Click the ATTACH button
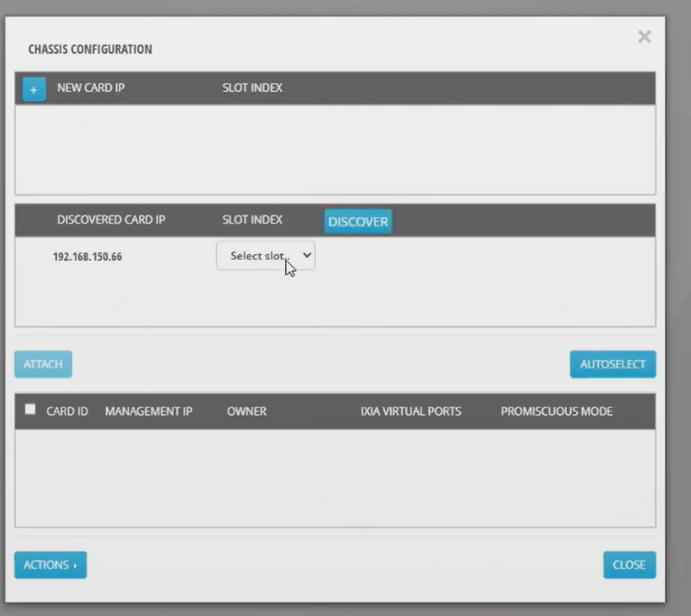Screen dimensions: 691x616 (x=43, y=364)
